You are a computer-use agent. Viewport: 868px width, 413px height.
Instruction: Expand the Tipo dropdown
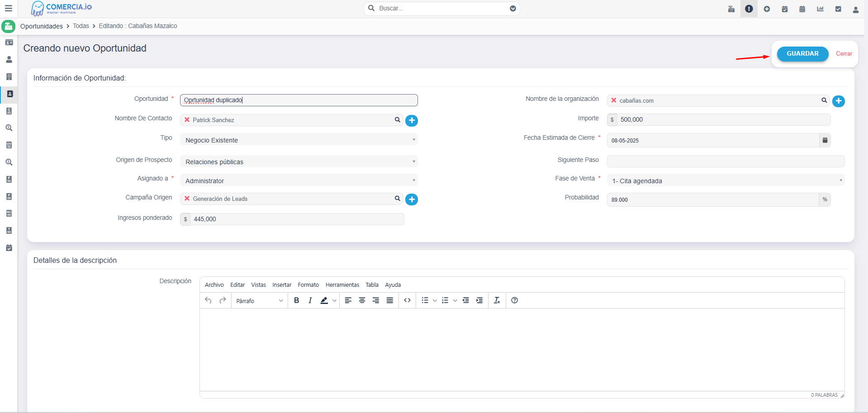[x=299, y=140]
